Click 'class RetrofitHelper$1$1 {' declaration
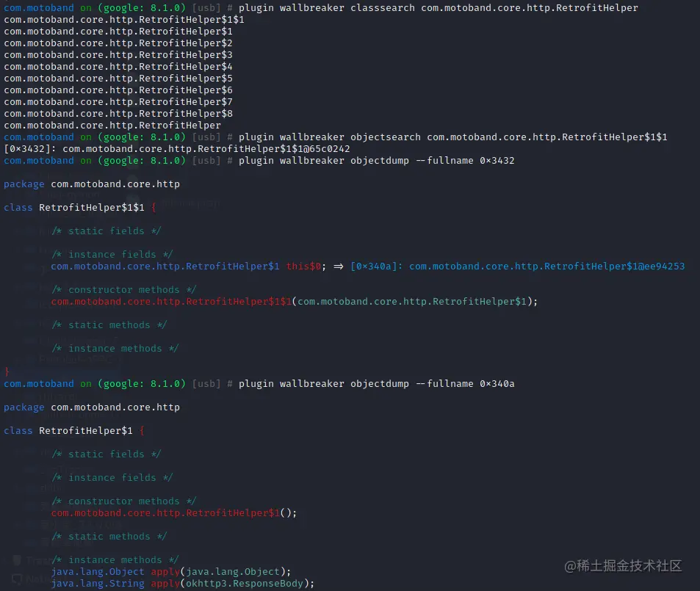Screen dimensions: 700x591 pyautogui.click(x=80, y=208)
